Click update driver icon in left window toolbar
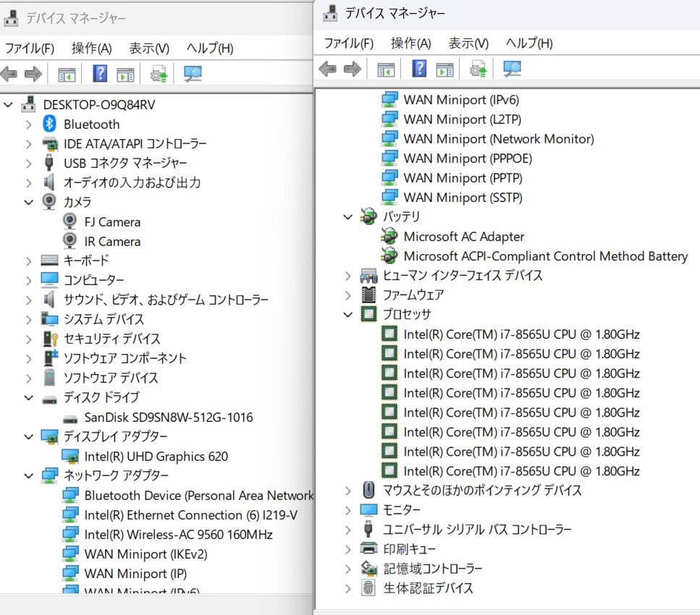The width and height of the screenshot is (700, 615). click(x=159, y=74)
